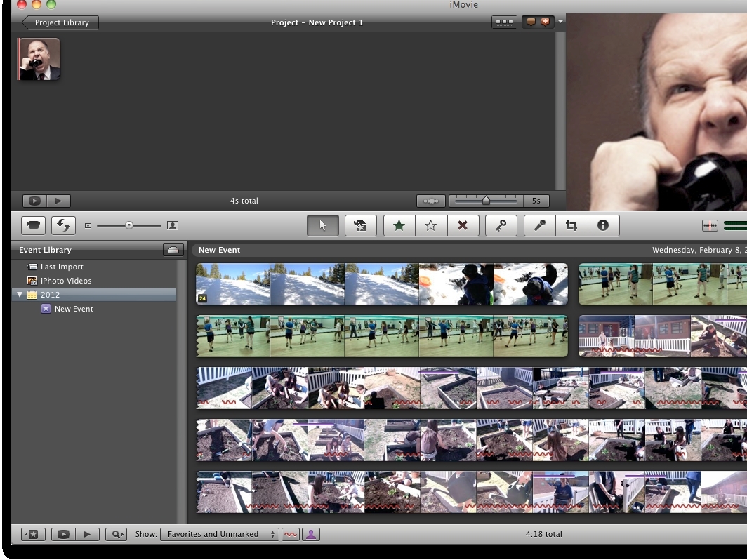Select the snowy hill event clip
Image resolution: width=747 pixels, height=560 pixels.
382,284
